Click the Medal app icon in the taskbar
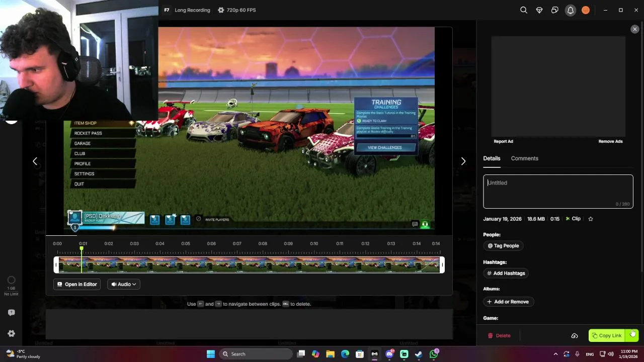This screenshot has height=362, width=644. tap(374, 354)
